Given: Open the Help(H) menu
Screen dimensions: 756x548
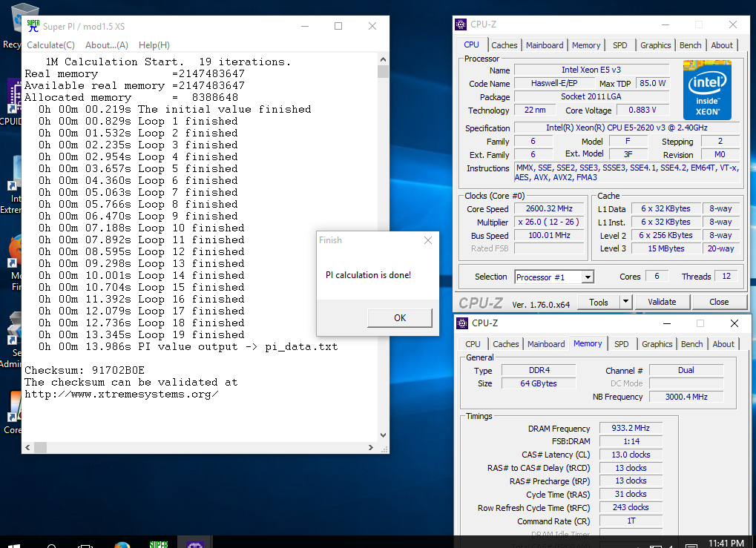Looking at the screenshot, I should coord(154,44).
